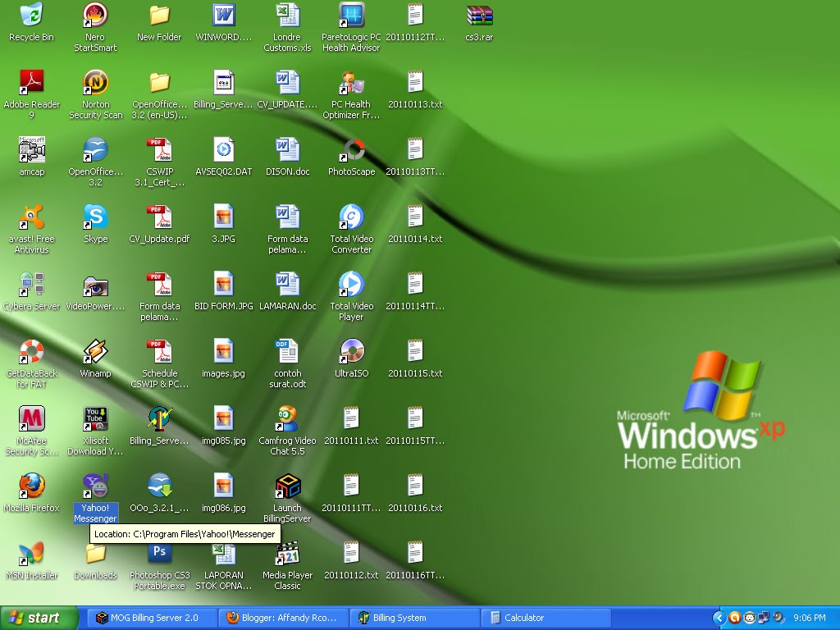840x630 pixels.
Task: Click the taskbar clock showing 9:06 PM
Action: point(809,618)
